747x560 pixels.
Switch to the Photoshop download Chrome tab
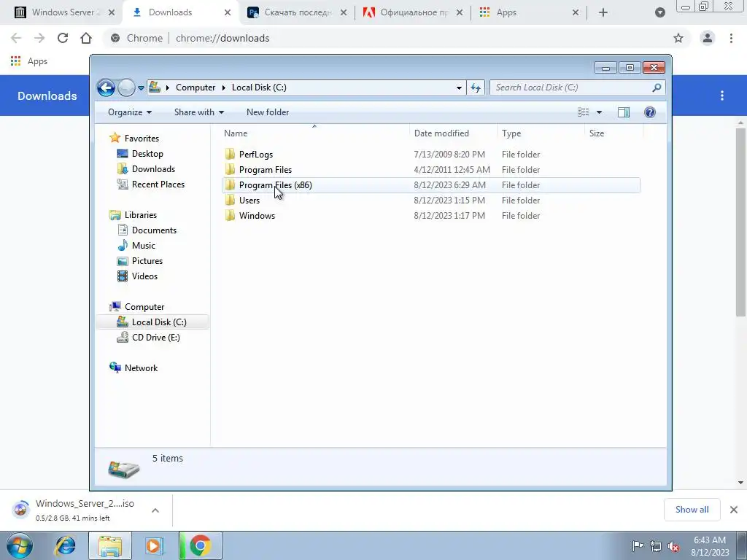(296, 12)
